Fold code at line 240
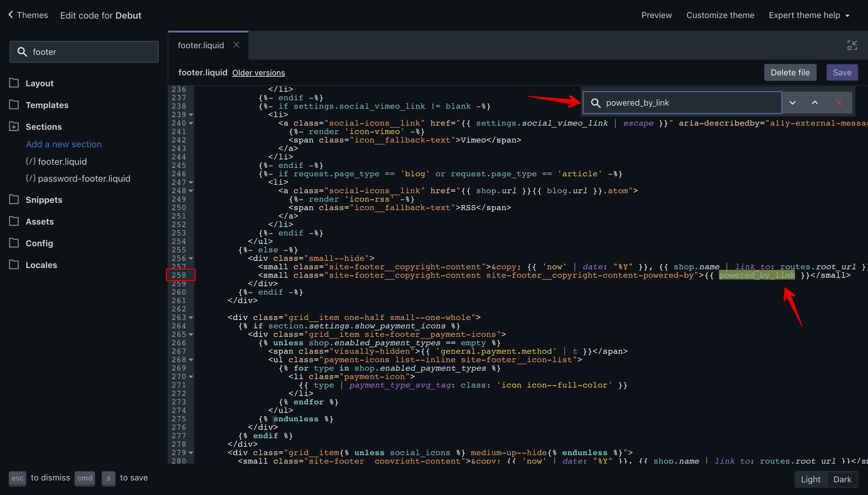 pos(191,123)
